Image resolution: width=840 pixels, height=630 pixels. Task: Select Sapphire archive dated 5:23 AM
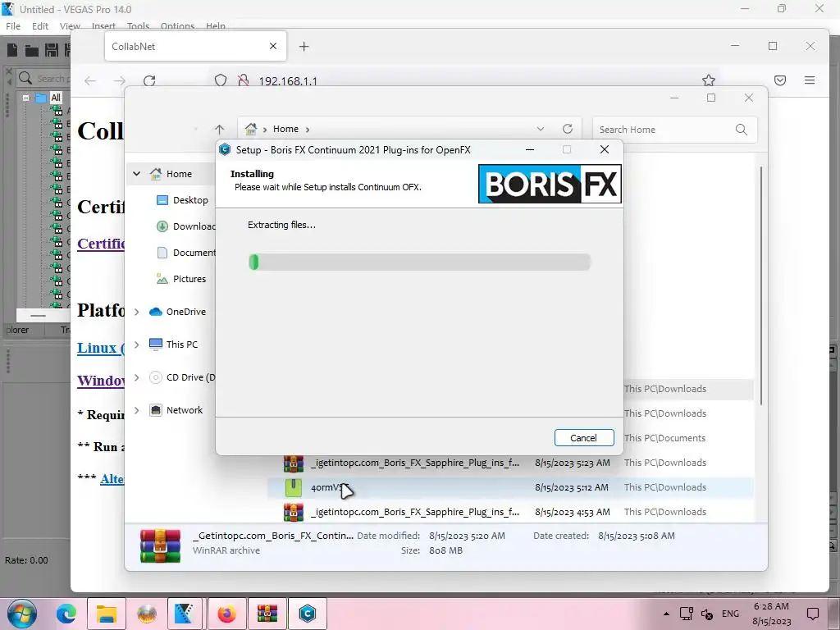tap(510, 463)
